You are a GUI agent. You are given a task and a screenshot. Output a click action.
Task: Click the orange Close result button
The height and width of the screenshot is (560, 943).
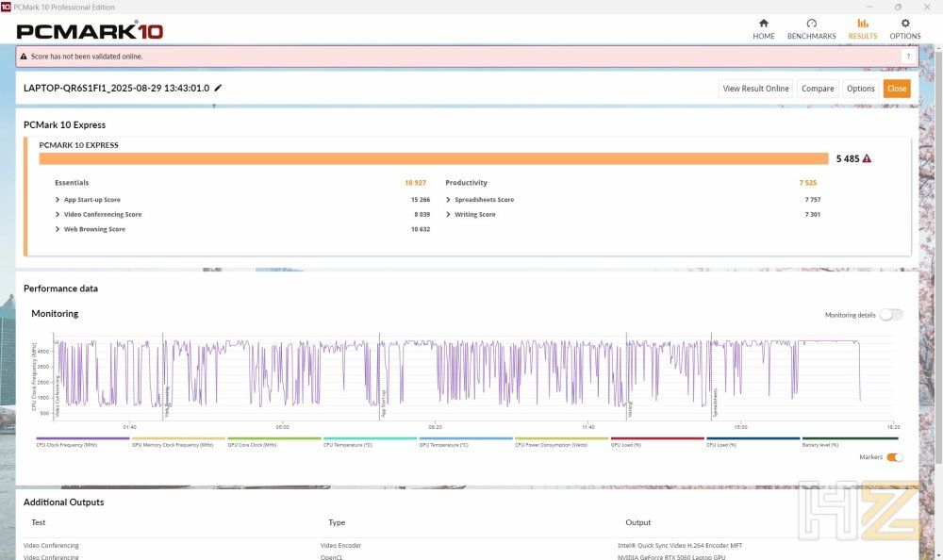[896, 89]
